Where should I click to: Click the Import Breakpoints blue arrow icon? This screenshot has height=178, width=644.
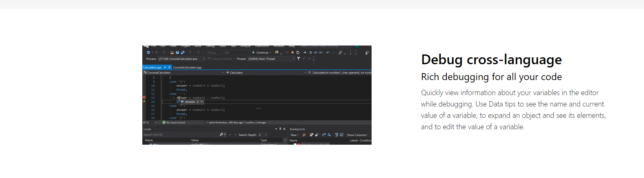329,135
